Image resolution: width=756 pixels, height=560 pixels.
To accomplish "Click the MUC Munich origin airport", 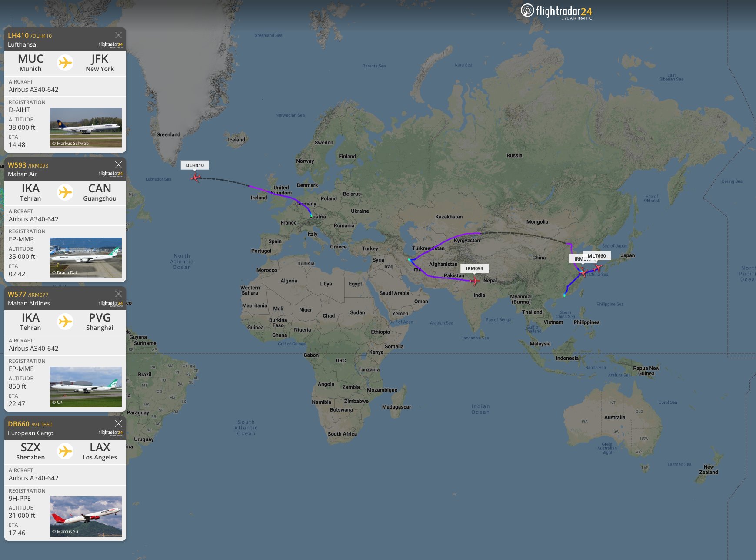I will coord(30,63).
